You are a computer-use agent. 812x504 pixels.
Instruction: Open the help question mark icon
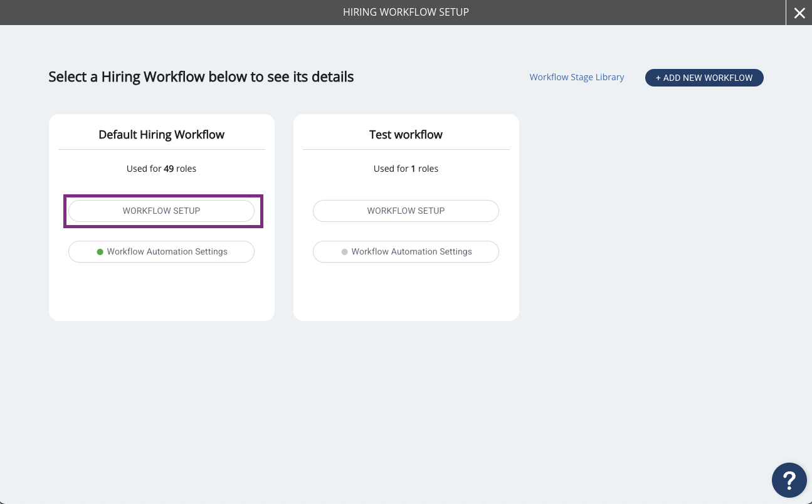coord(789,480)
